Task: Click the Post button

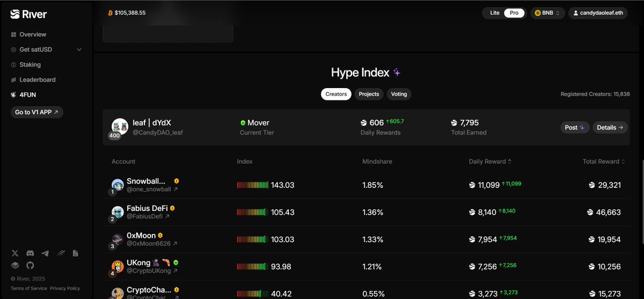Action: tap(575, 127)
